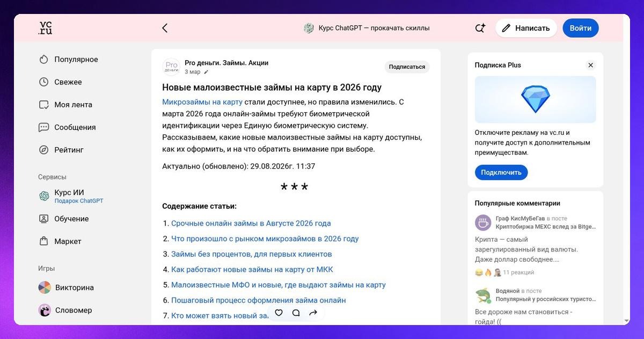Subscribe with the Подписаться button
644x339 pixels.
click(x=407, y=67)
